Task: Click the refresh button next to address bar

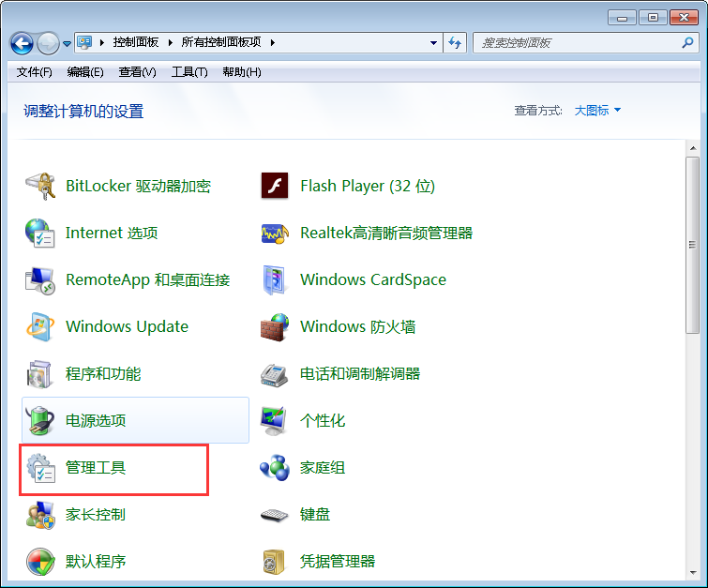Action: [x=455, y=43]
